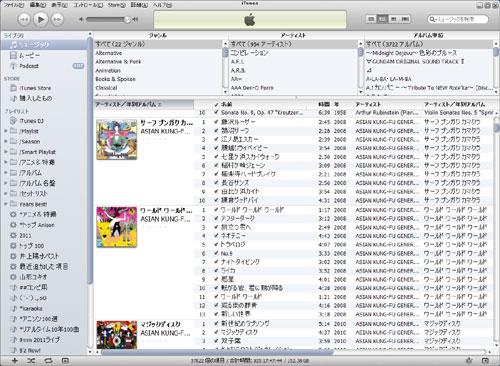This screenshot has width=500, height=366.
Task: Expand the /アルバム folder
Action: pos(6,173)
